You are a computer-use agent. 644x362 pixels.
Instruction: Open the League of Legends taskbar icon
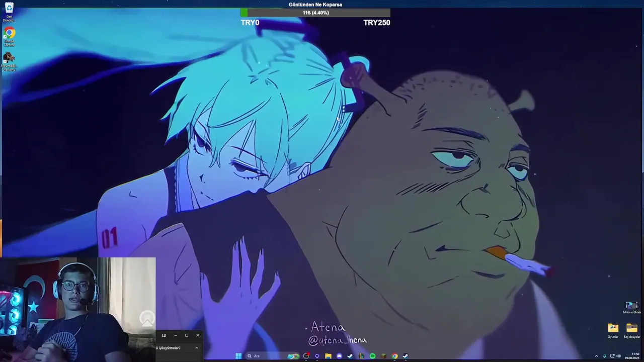(361, 356)
